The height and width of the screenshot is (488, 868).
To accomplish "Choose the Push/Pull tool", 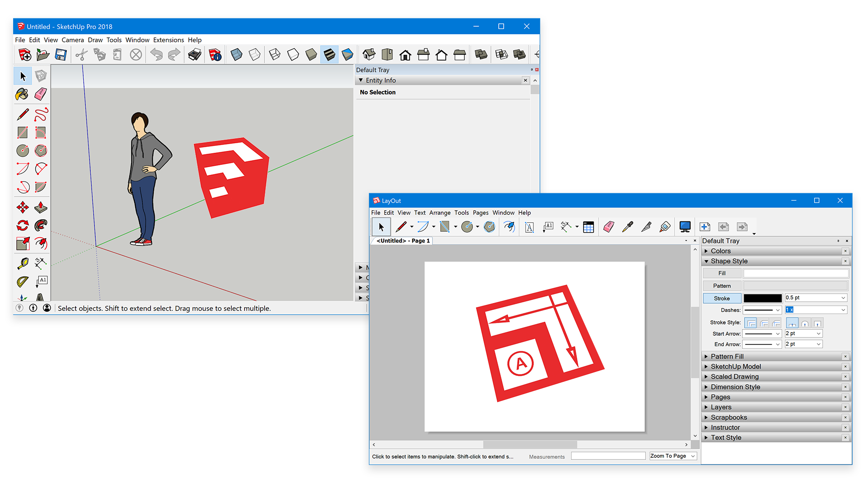I will (41, 207).
